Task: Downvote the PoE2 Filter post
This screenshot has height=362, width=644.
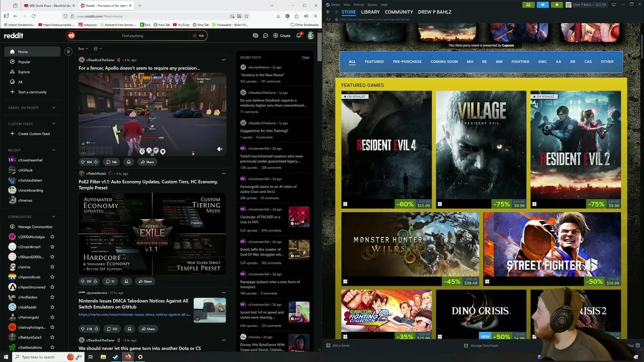Action: click(95, 281)
